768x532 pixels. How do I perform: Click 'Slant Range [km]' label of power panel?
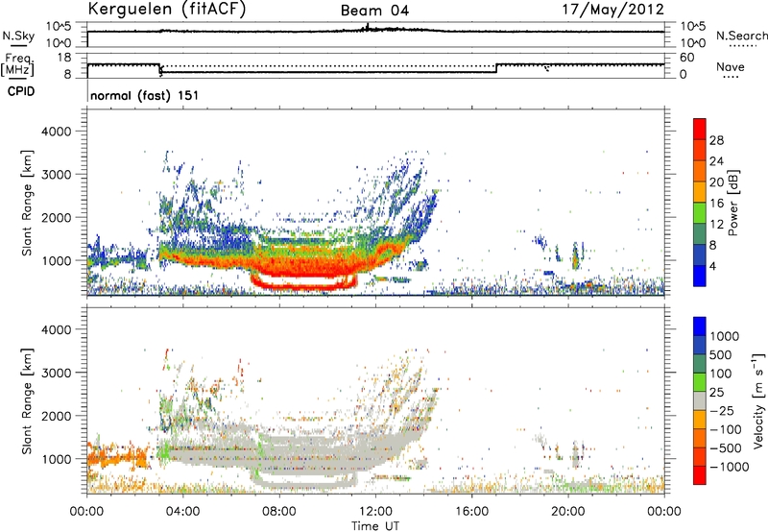point(27,203)
